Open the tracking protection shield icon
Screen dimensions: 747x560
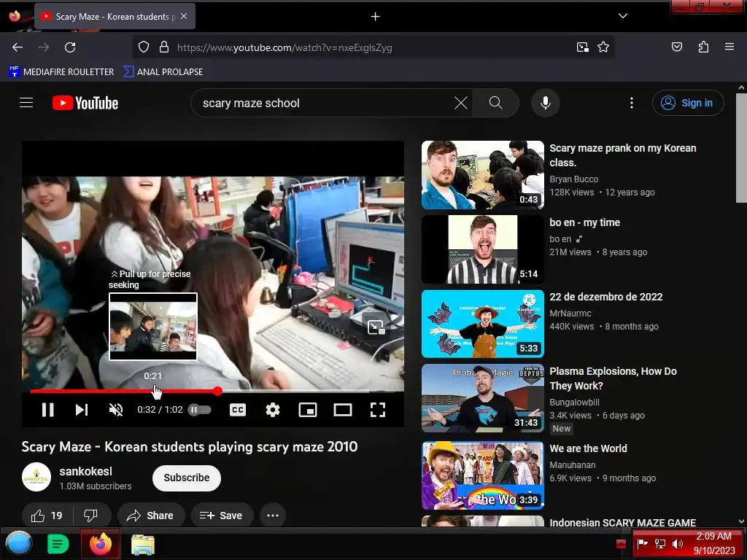(x=144, y=47)
